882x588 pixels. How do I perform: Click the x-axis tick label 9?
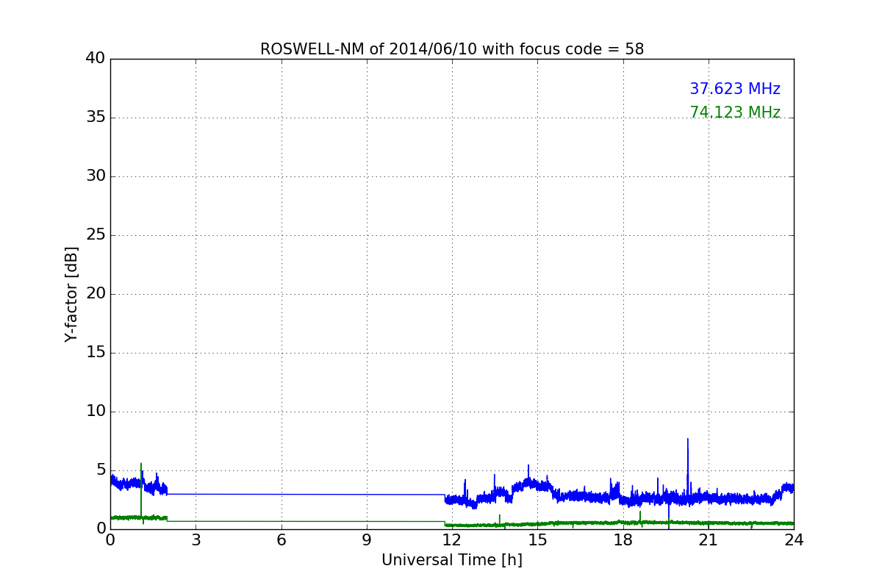[367, 540]
